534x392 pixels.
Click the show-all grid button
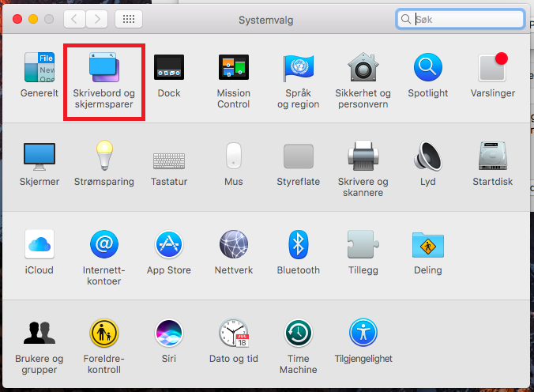(x=129, y=18)
